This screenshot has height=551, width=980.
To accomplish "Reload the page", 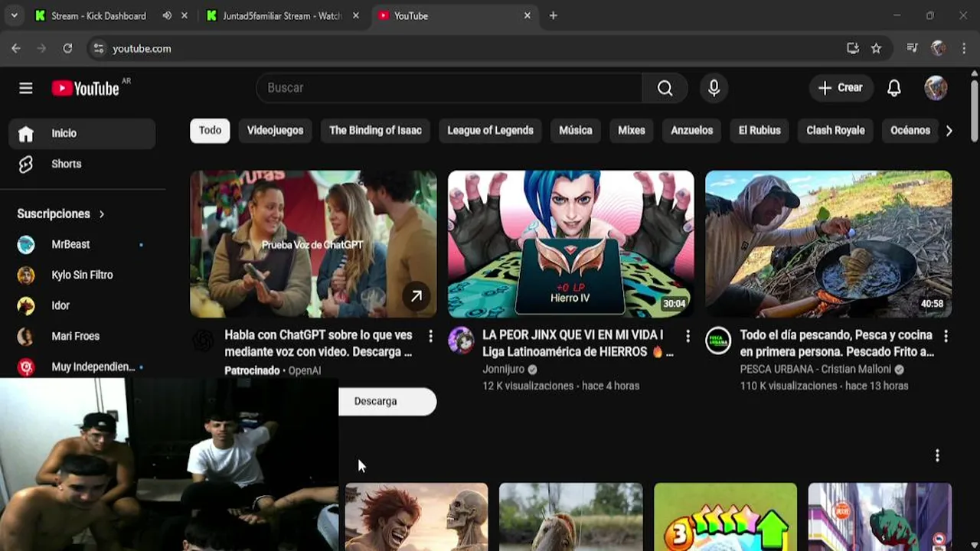I will point(67,48).
